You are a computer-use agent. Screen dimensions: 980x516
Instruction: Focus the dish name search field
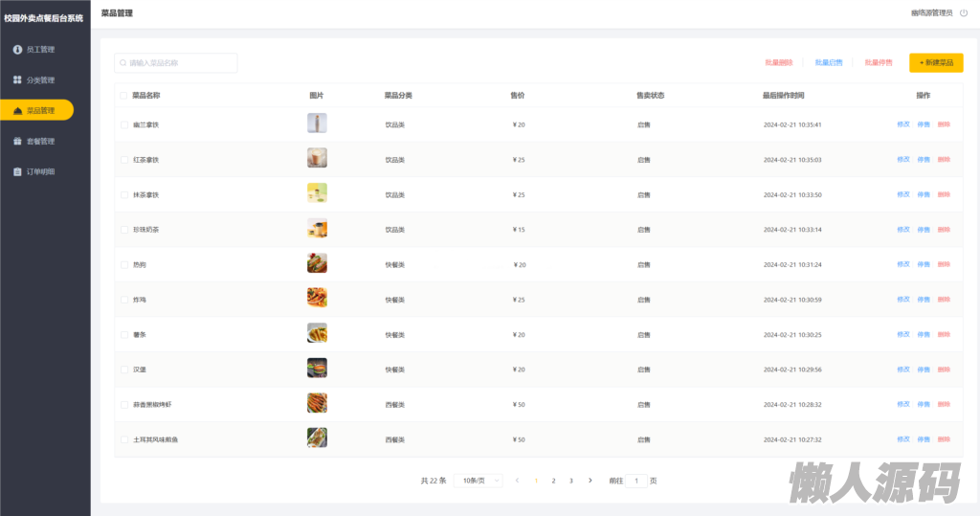pos(176,62)
